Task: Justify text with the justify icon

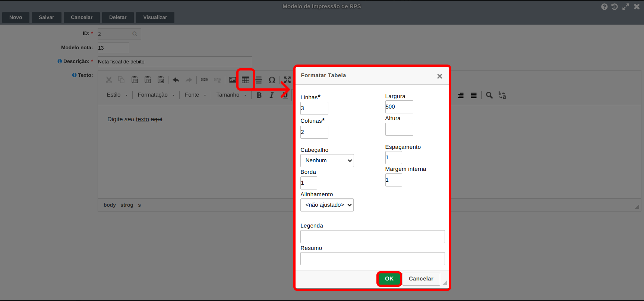Action: click(474, 95)
